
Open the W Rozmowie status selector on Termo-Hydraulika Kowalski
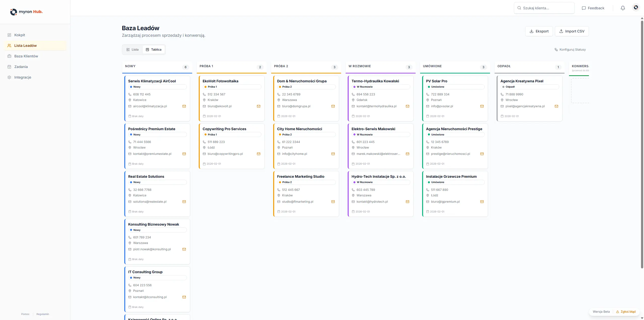point(381,87)
